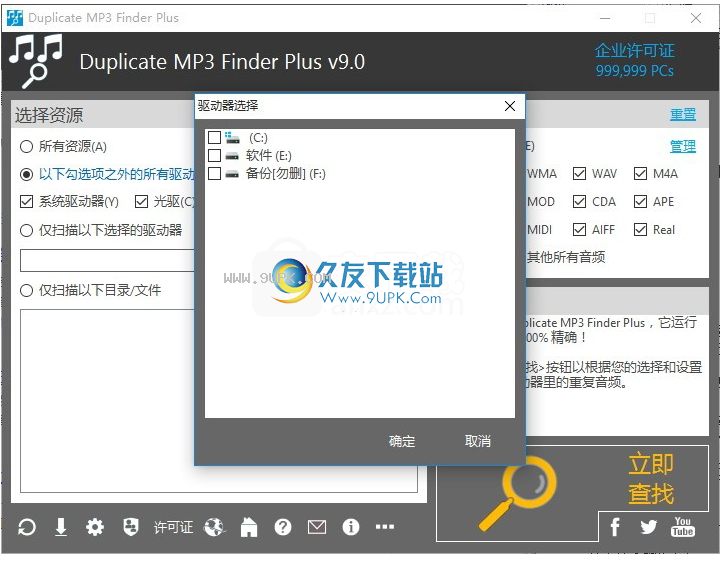Click the 重置 reset link

683,114
